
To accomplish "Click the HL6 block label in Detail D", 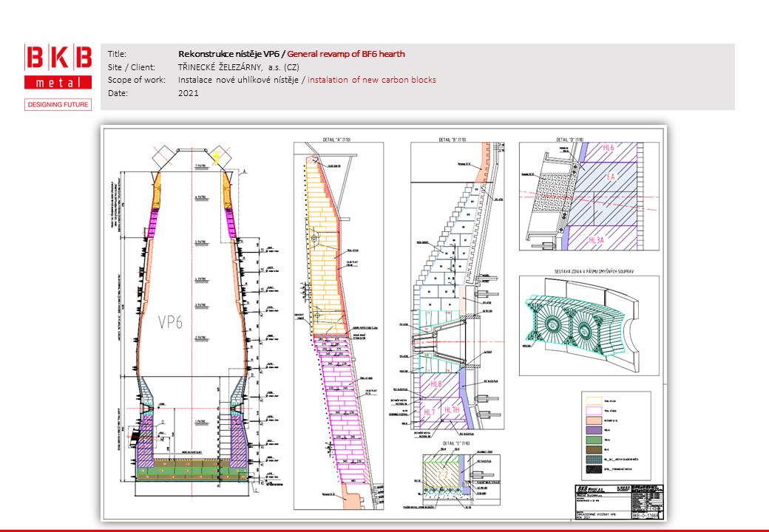I will [x=609, y=148].
